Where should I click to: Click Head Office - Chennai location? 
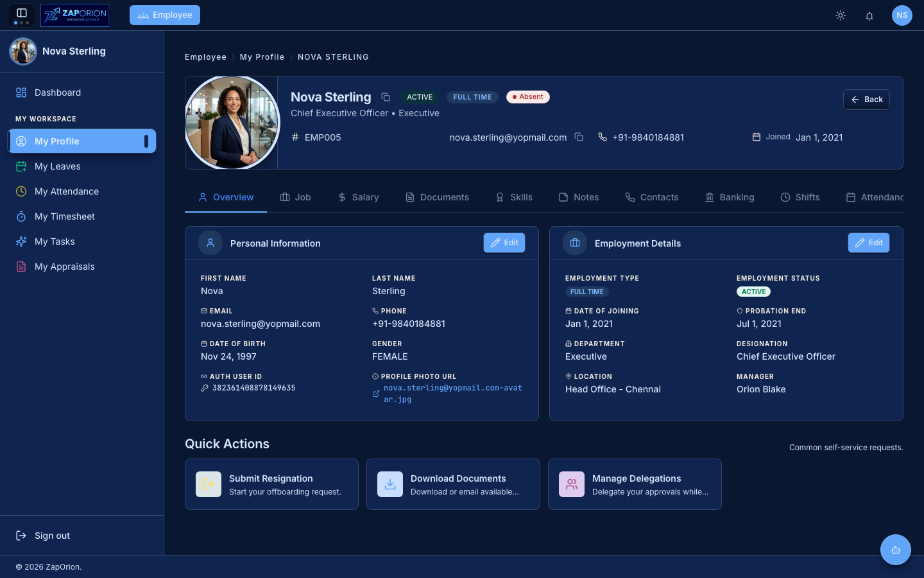coord(613,389)
